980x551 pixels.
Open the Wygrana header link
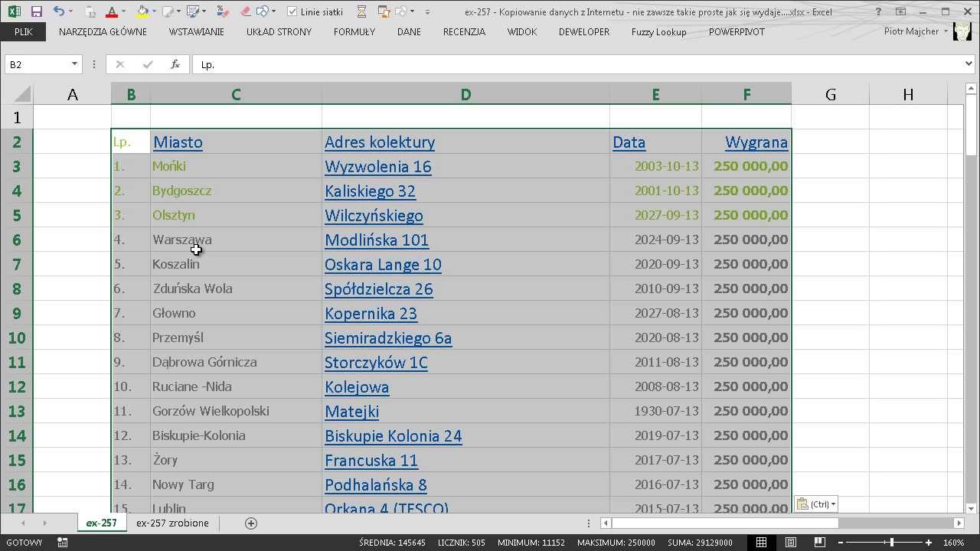tap(756, 142)
